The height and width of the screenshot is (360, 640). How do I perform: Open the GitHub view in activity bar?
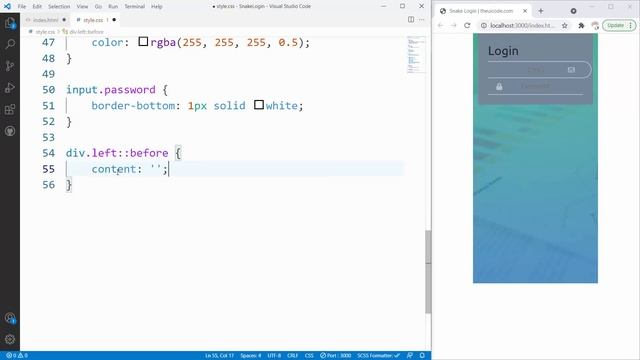click(x=10, y=131)
